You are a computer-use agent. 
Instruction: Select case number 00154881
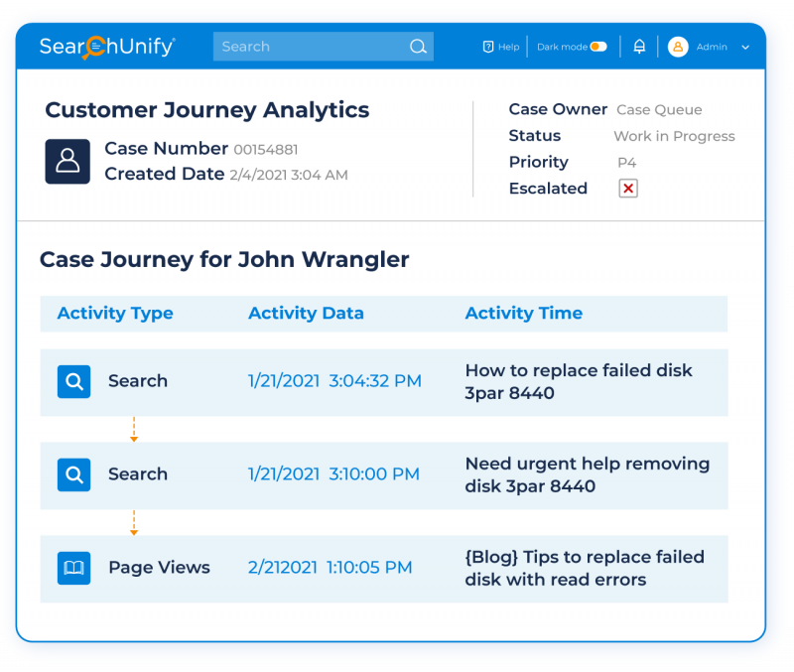(266, 150)
